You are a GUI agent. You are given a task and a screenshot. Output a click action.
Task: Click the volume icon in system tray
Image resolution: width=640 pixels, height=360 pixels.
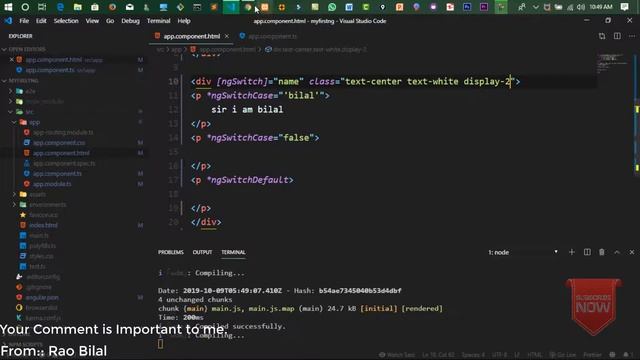(581, 7)
